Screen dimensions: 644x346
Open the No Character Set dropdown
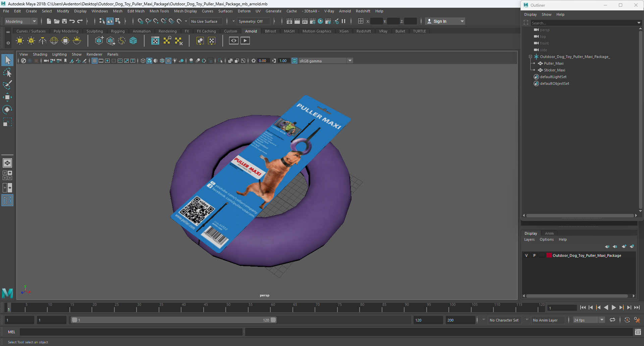[504, 320]
